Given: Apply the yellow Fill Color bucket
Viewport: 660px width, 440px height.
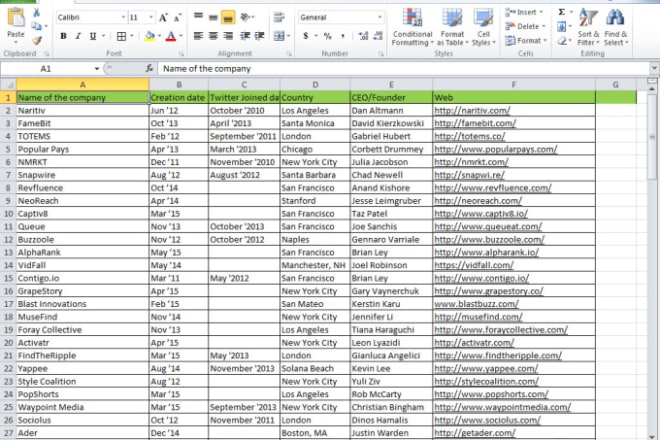Looking at the screenshot, I should point(149,36).
